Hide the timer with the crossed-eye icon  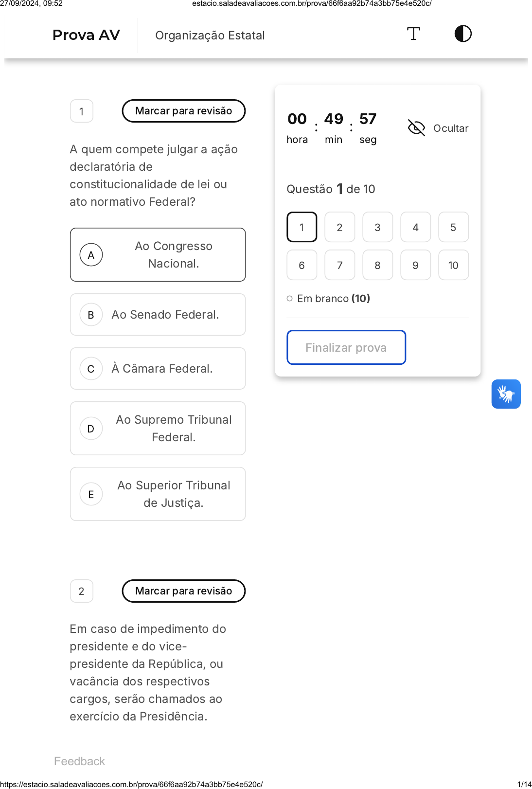[416, 128]
